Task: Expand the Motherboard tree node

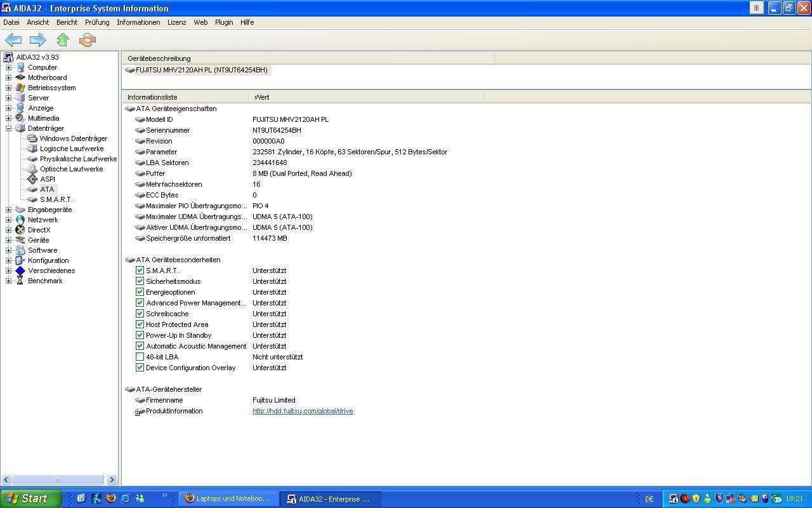Action: tap(8, 77)
